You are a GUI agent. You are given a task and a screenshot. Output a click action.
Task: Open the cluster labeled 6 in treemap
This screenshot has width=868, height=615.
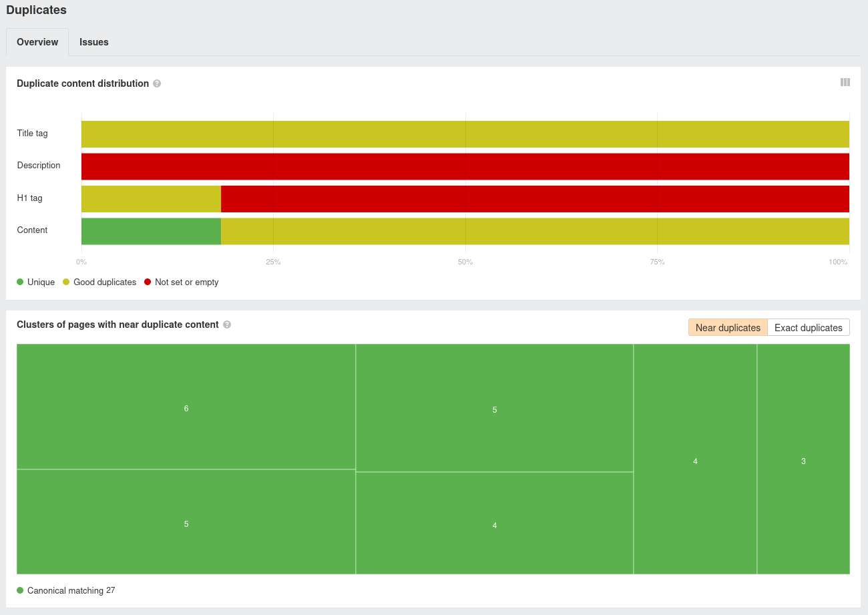[186, 407]
